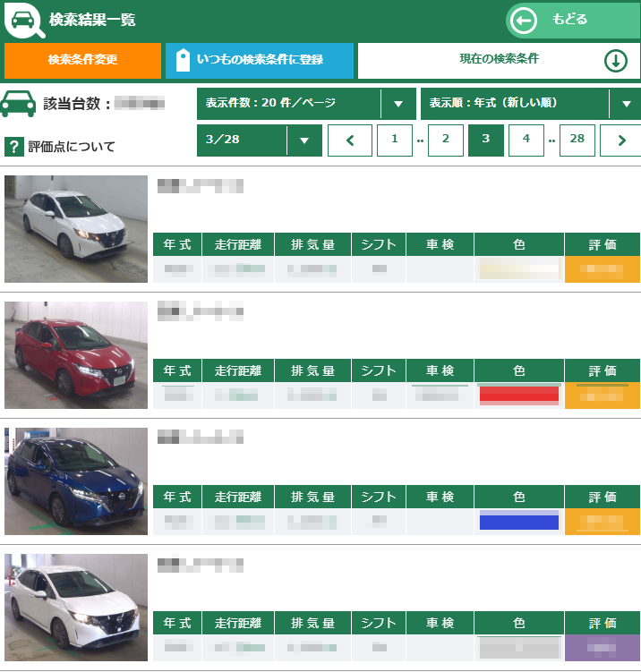Go to previous page with left chevron

350,140
